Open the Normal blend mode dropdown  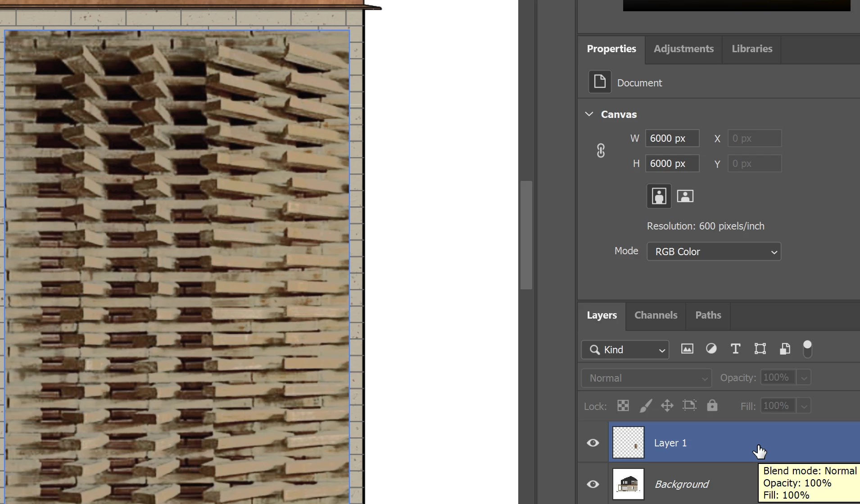pos(647,378)
